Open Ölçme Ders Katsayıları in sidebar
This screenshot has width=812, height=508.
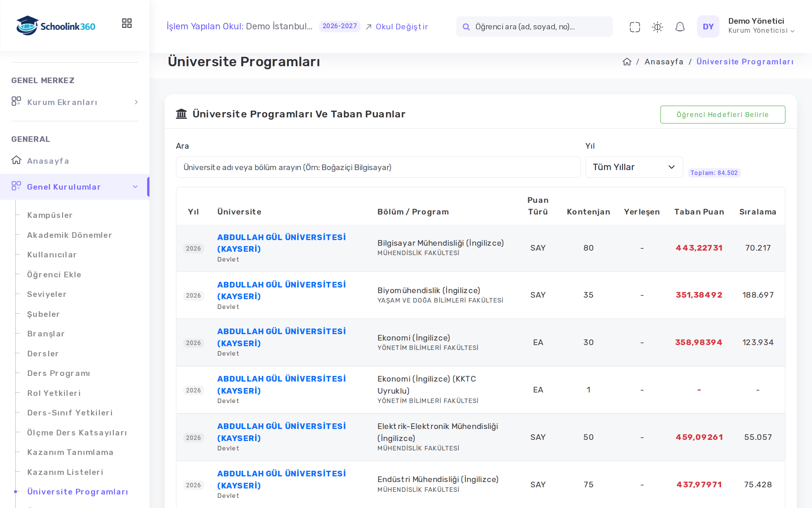[77, 432]
